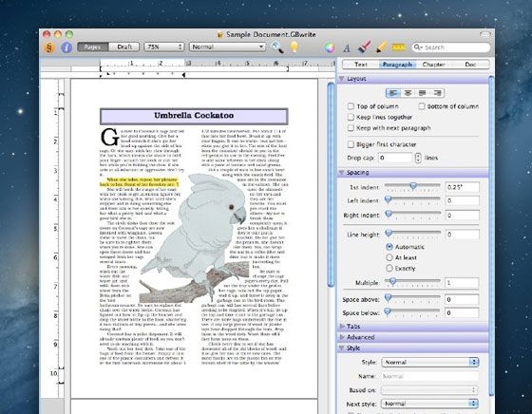Open the fonts letter A icon
532x414 pixels.
pos(347,47)
